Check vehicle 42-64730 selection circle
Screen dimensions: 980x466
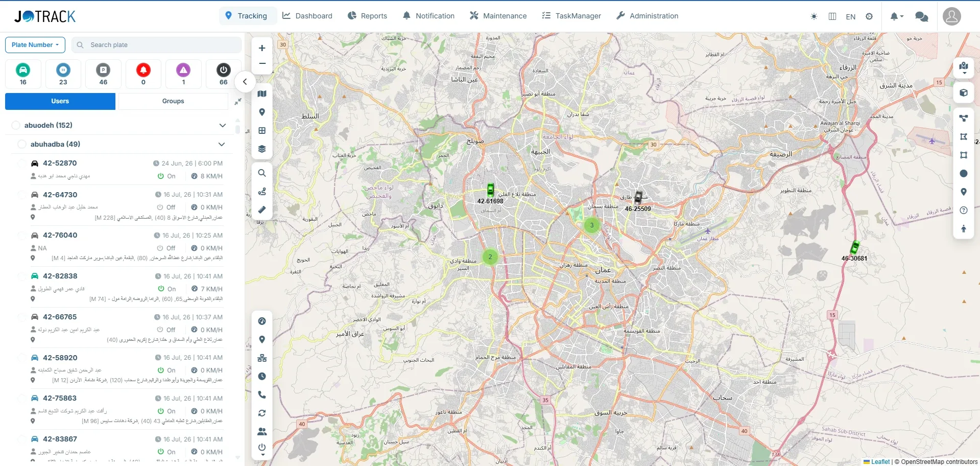pos(21,195)
